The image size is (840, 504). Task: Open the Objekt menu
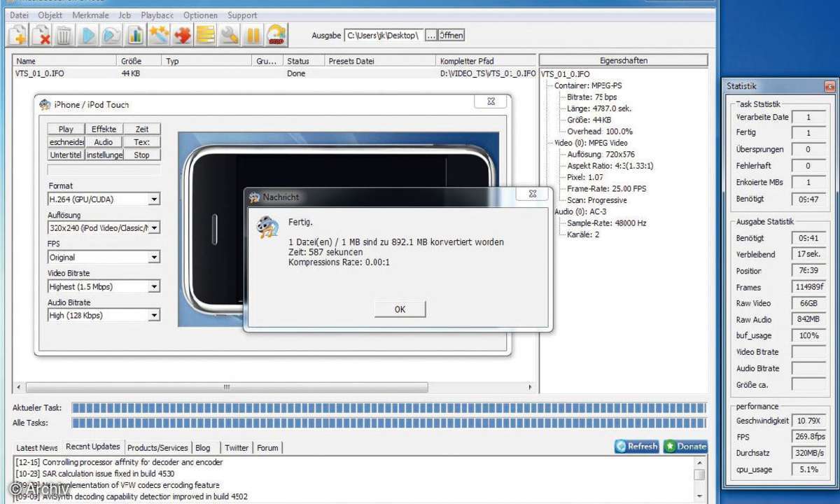point(50,15)
